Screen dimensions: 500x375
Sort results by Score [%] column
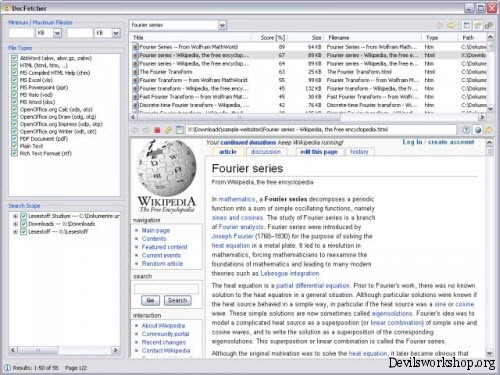point(269,38)
